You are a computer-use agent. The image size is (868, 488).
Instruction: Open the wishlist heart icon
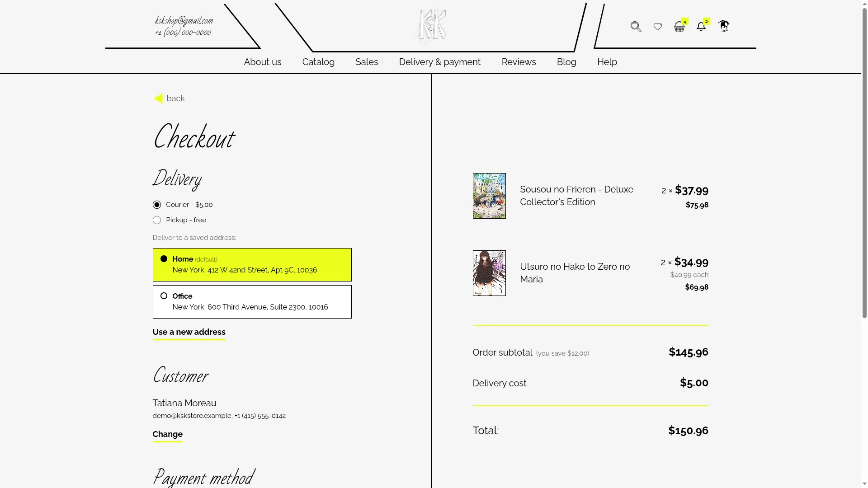658,27
